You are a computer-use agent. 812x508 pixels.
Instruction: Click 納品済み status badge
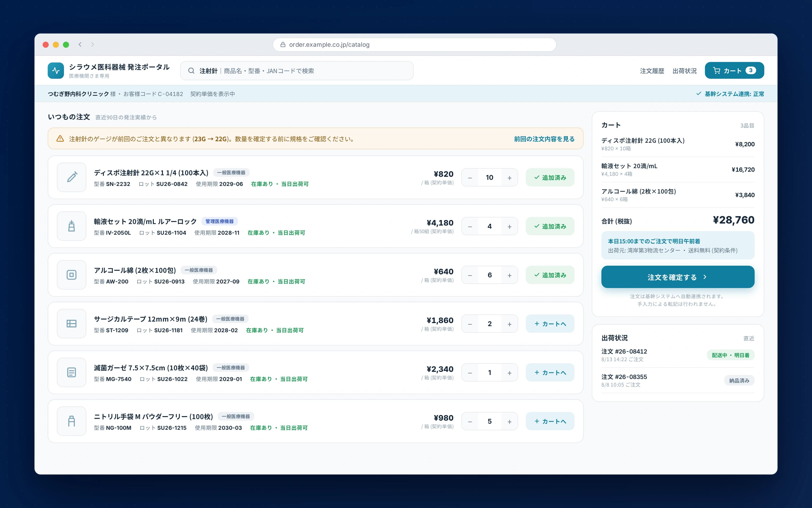pos(739,380)
